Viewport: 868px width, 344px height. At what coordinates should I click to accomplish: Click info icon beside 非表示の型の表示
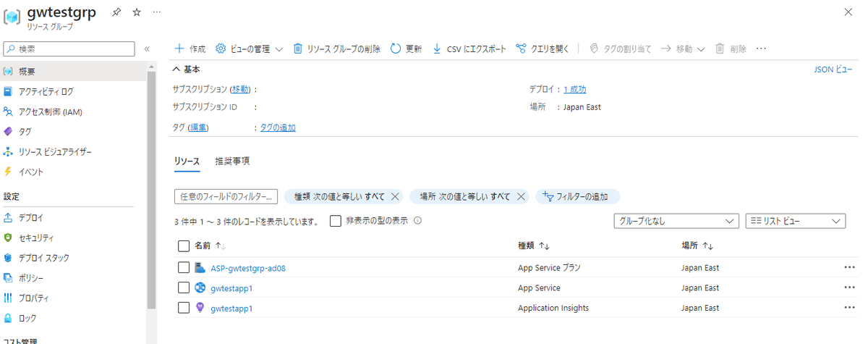[x=417, y=221]
